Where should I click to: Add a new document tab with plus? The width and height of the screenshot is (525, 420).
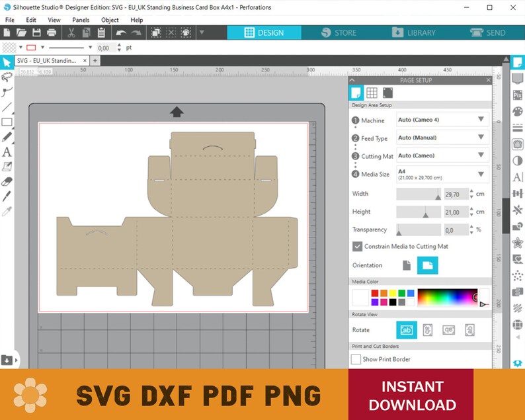coord(95,61)
